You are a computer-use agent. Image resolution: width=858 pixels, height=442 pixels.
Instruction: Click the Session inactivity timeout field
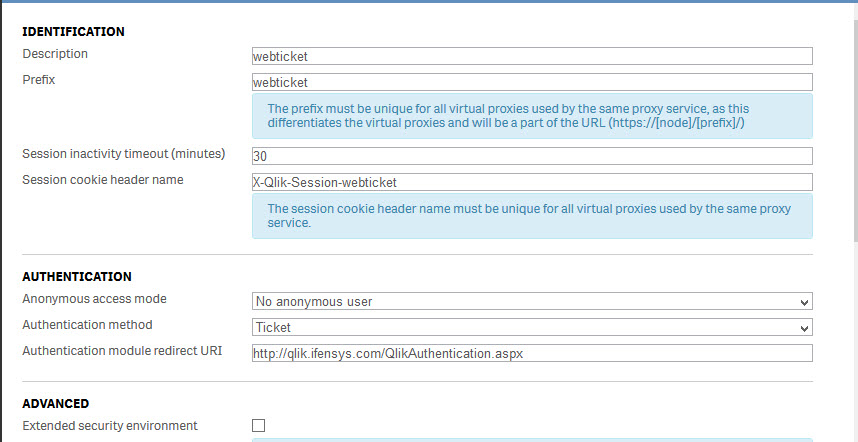[531, 156]
